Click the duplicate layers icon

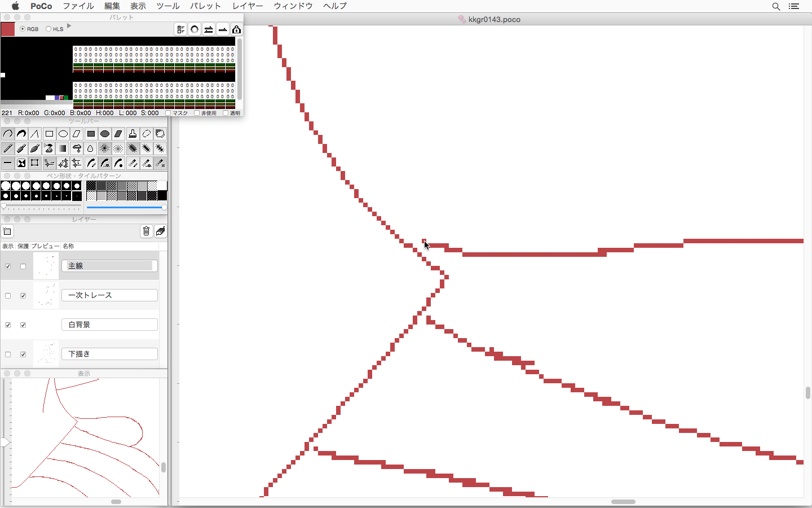click(161, 231)
